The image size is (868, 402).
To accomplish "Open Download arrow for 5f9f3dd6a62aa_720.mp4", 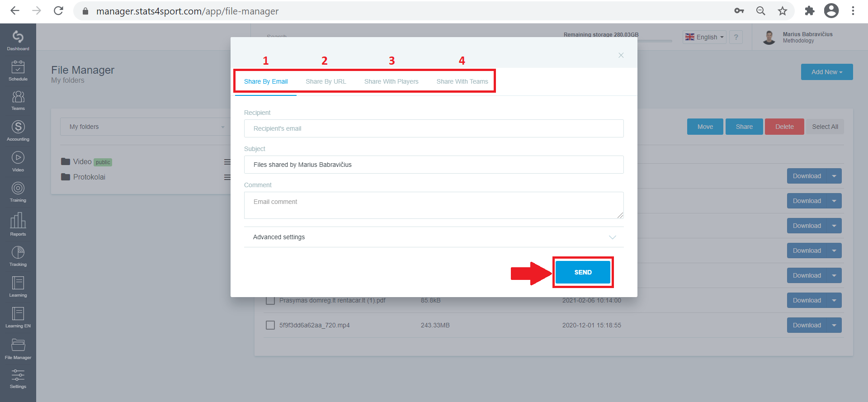I will [834, 325].
